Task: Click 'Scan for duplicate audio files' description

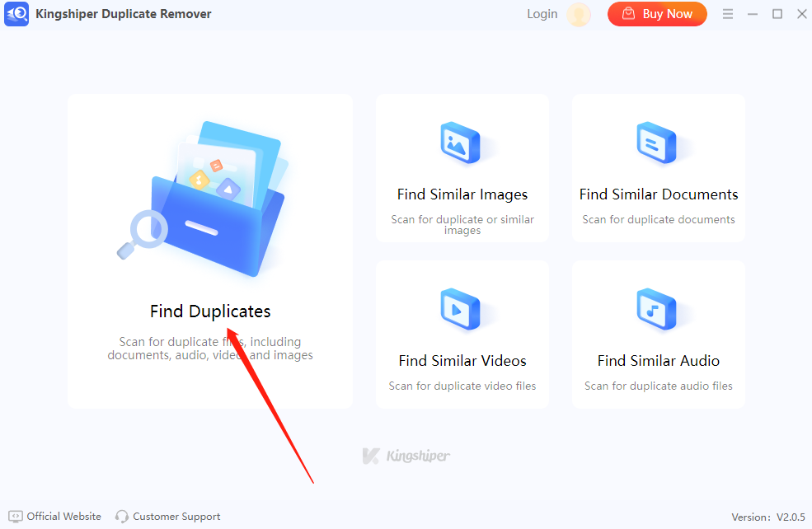Action: point(659,386)
